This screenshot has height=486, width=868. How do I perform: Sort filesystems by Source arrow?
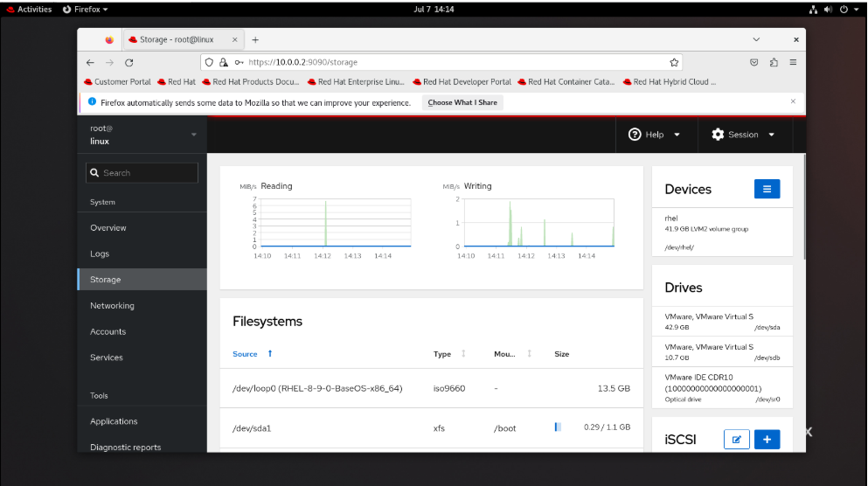coord(270,354)
